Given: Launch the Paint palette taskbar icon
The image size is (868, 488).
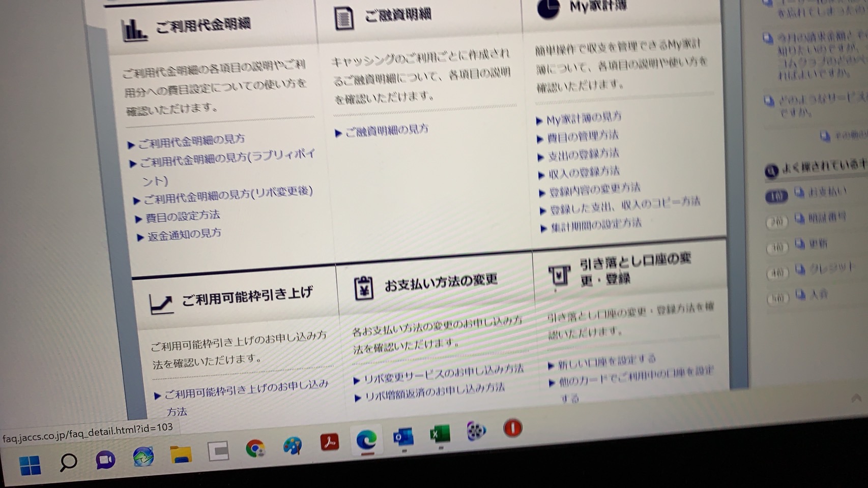Looking at the screenshot, I should (x=293, y=445).
